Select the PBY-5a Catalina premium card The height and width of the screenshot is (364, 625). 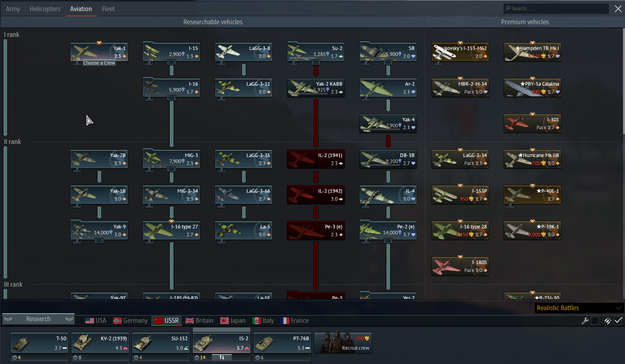[533, 88]
